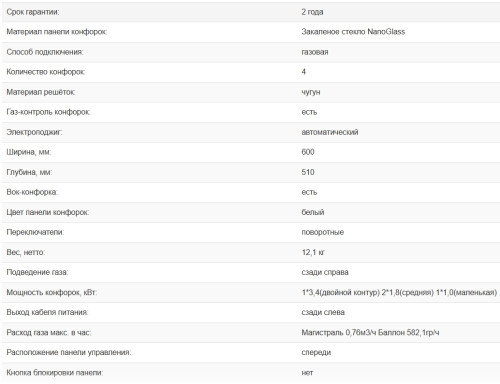Image resolution: width=500 pixels, height=384 pixels.
Task: Click the 'газовая' connection value
Action: point(315,52)
